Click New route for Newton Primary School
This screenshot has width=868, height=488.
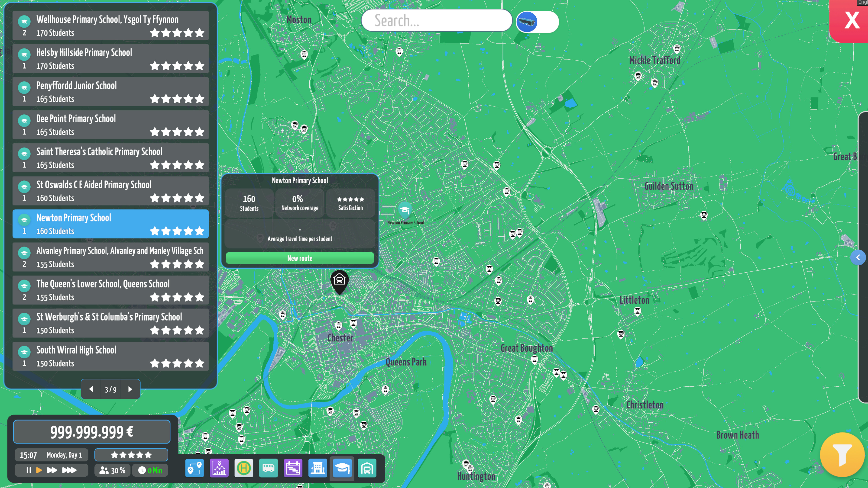click(x=300, y=258)
